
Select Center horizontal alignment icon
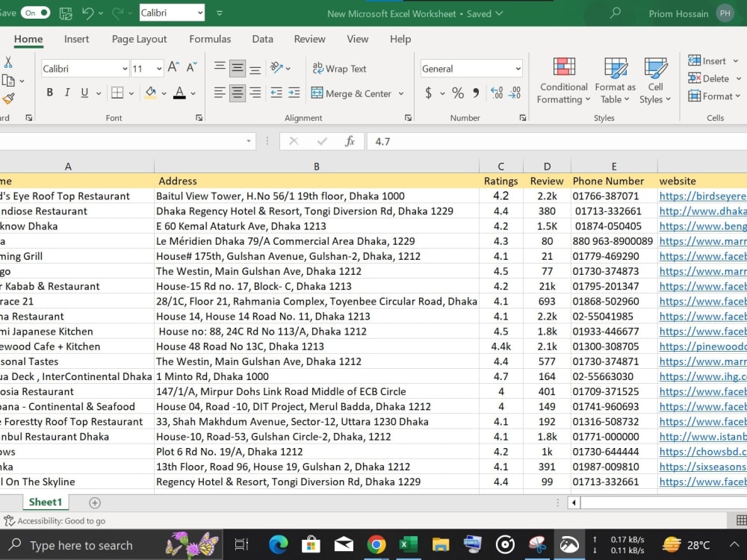point(238,93)
